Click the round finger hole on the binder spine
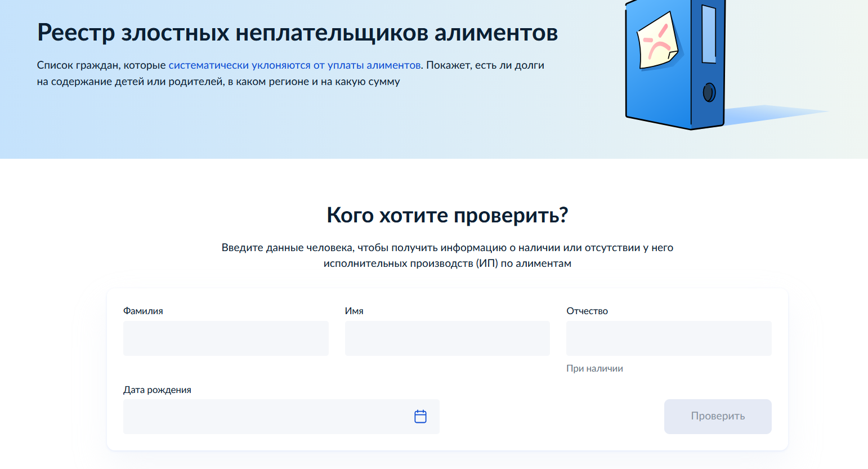The image size is (868, 469). pyautogui.click(x=709, y=92)
